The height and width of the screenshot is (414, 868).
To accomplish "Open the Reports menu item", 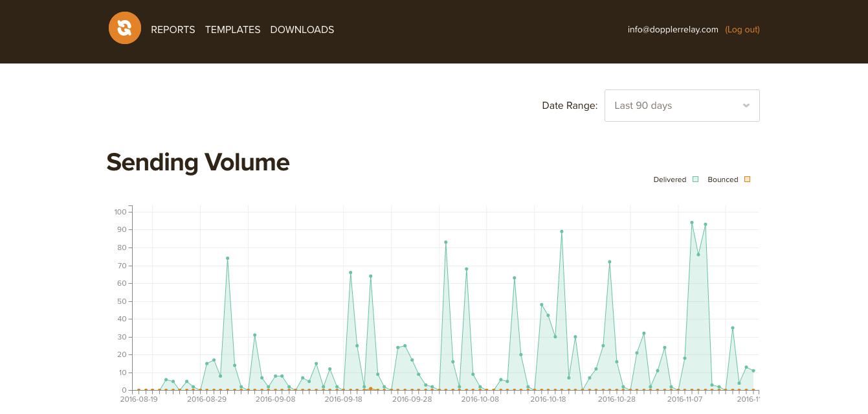I will pos(173,30).
